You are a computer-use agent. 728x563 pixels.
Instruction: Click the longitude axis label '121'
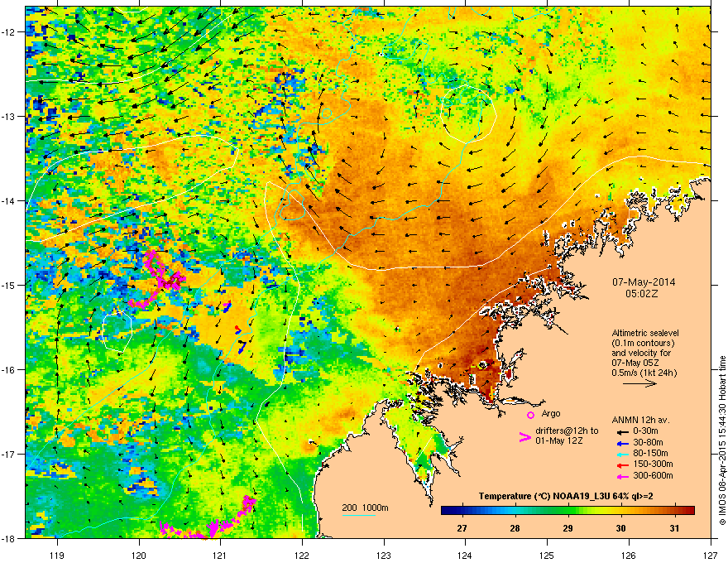[x=221, y=555]
